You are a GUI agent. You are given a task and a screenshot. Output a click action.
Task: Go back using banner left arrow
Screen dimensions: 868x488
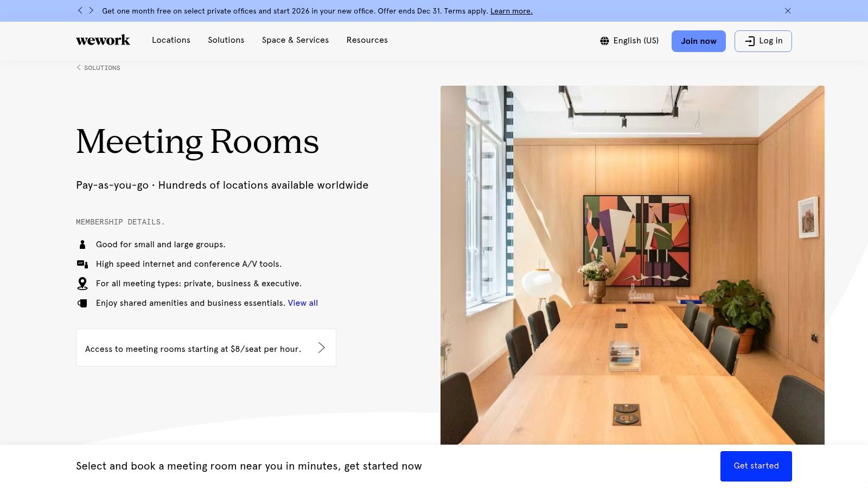point(80,10)
